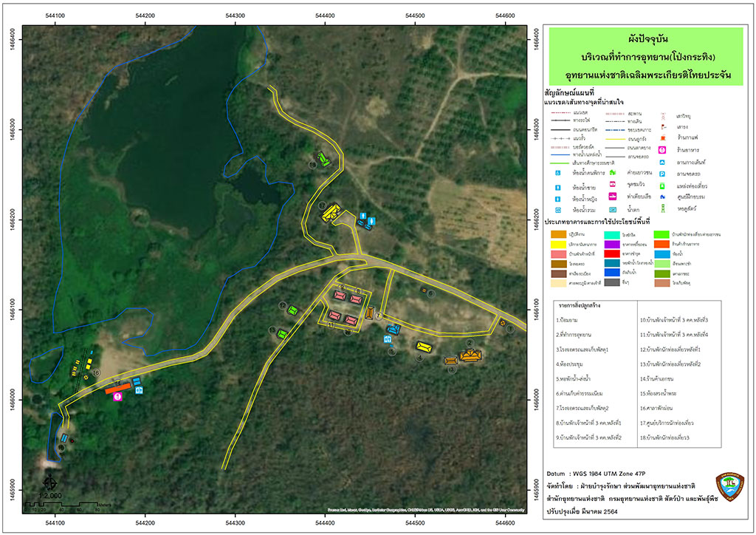The width and height of the screenshot is (756, 535).
Task: Click the teal waterfall legend icon
Action: pyautogui.click(x=612, y=210)
